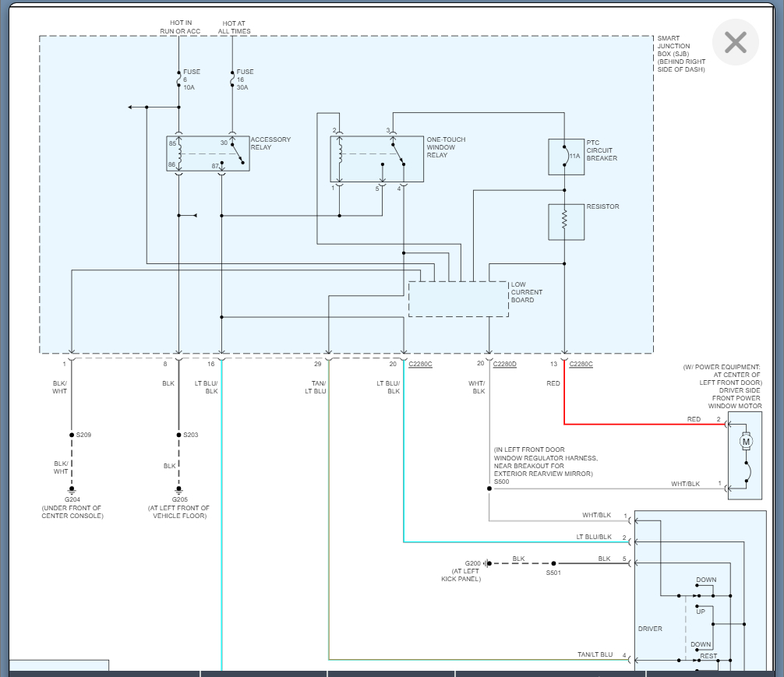The width and height of the screenshot is (784, 677).
Task: Click the front power window motor symbol
Action: (x=745, y=443)
